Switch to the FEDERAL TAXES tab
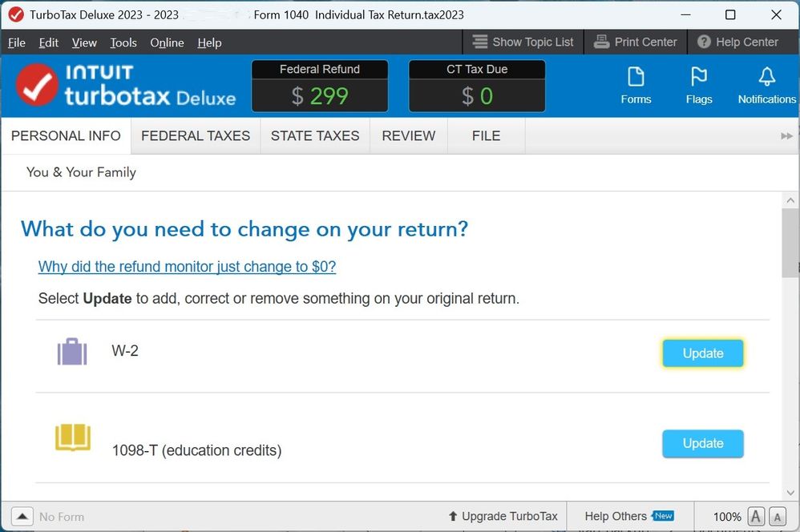The width and height of the screenshot is (800, 532). [196, 136]
